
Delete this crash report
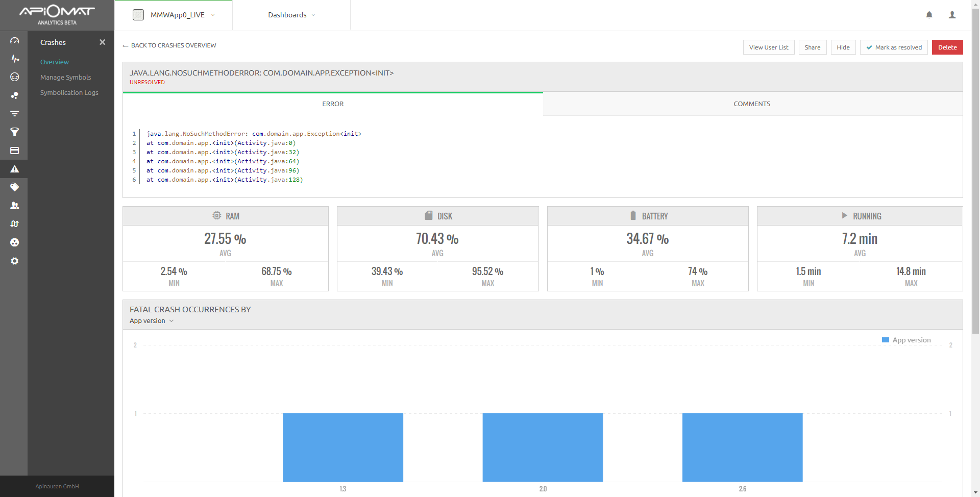pos(947,47)
